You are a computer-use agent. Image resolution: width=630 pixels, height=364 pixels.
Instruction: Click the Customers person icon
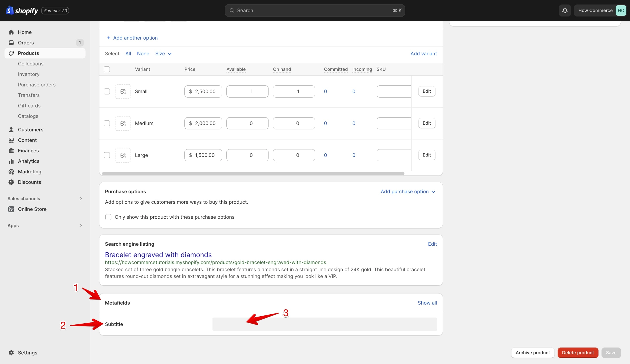tap(11, 130)
